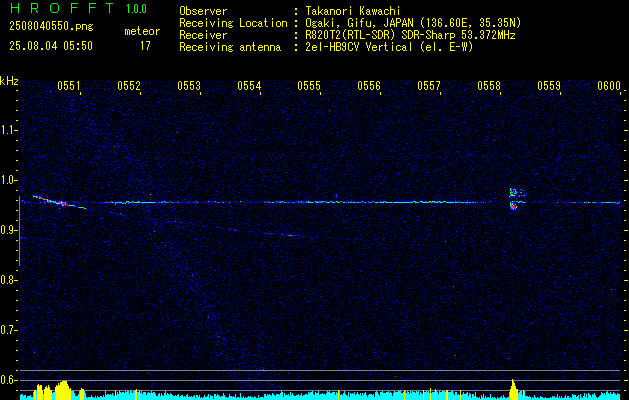Click the Receiving Location label
Viewport: 629px width, 400px height.
tap(233, 23)
